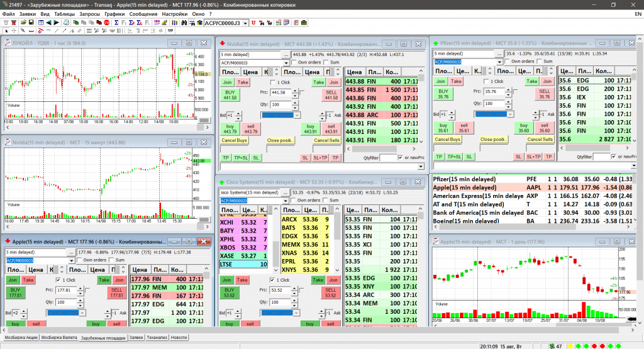Click the floppy disk save icon
The height and width of the screenshot is (349, 644).
[31, 23]
